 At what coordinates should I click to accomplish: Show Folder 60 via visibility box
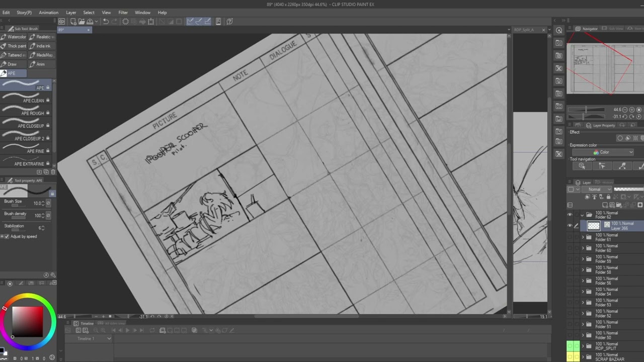click(x=570, y=248)
